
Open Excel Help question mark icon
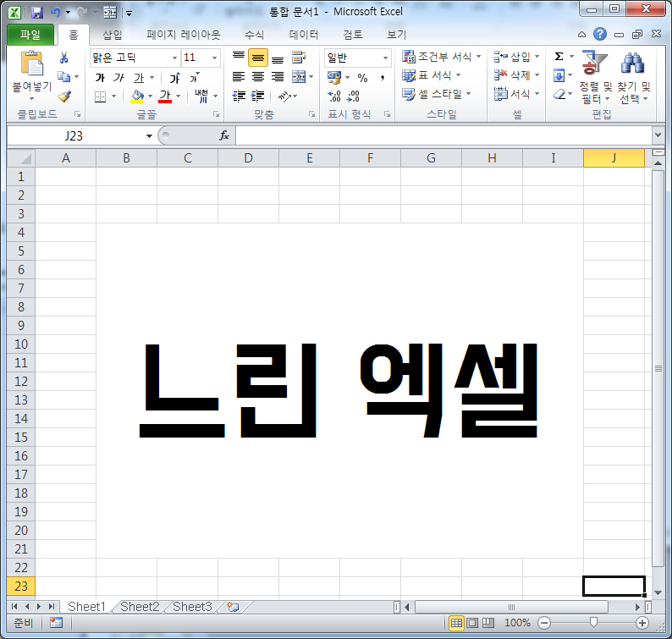(x=600, y=34)
